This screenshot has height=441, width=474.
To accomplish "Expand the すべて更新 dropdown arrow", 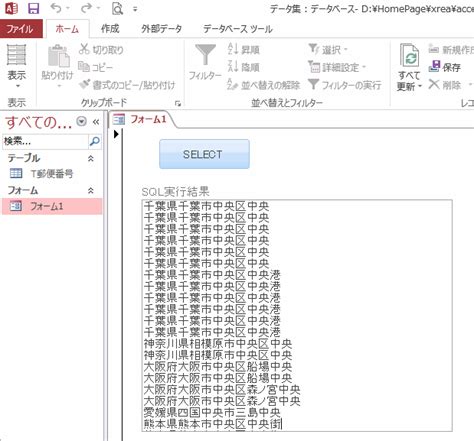I will 420,86.
